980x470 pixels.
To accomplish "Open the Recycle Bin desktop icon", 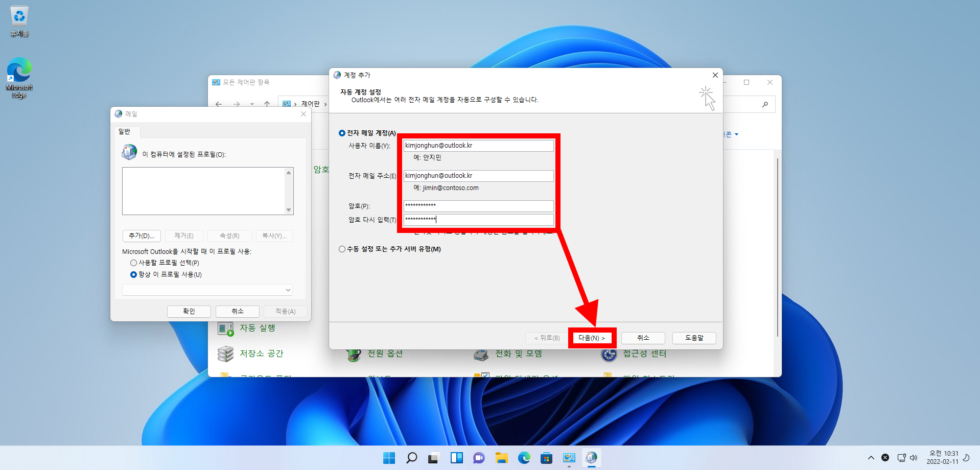I will (19, 21).
